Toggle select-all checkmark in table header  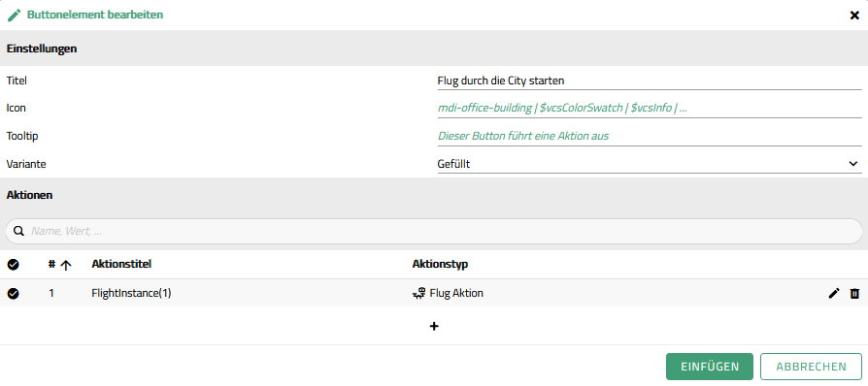pyautogui.click(x=14, y=265)
